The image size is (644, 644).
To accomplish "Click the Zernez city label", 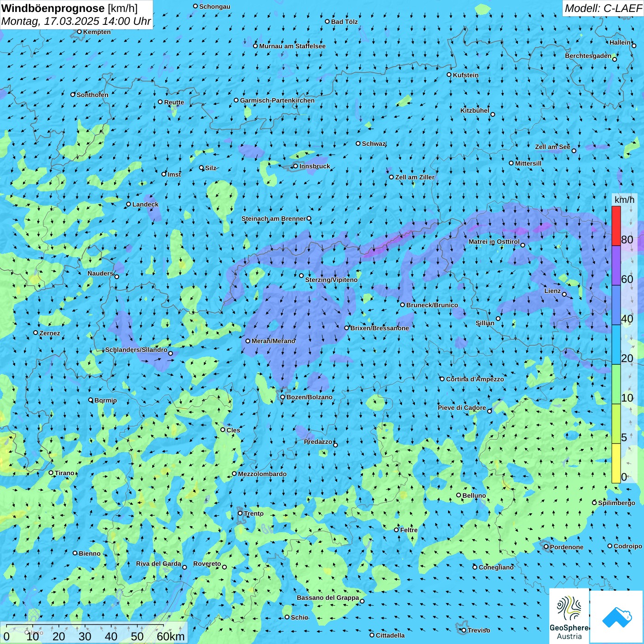I will click(x=50, y=333).
